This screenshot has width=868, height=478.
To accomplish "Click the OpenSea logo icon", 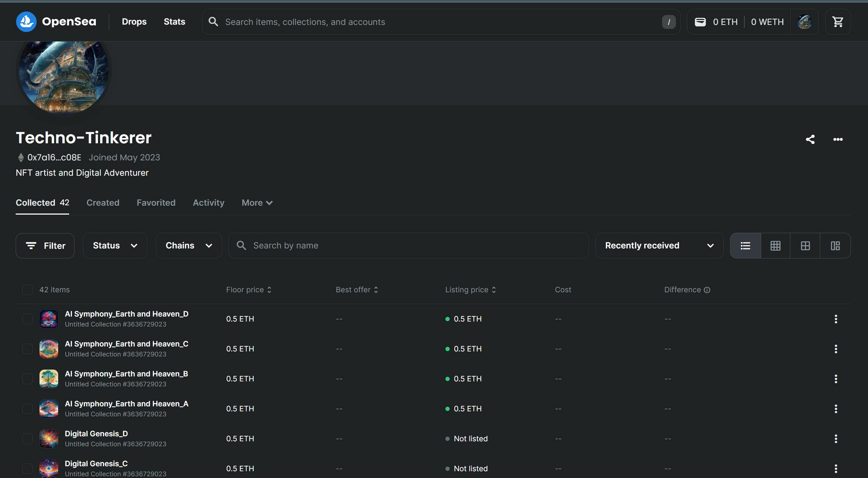I will pyautogui.click(x=26, y=22).
